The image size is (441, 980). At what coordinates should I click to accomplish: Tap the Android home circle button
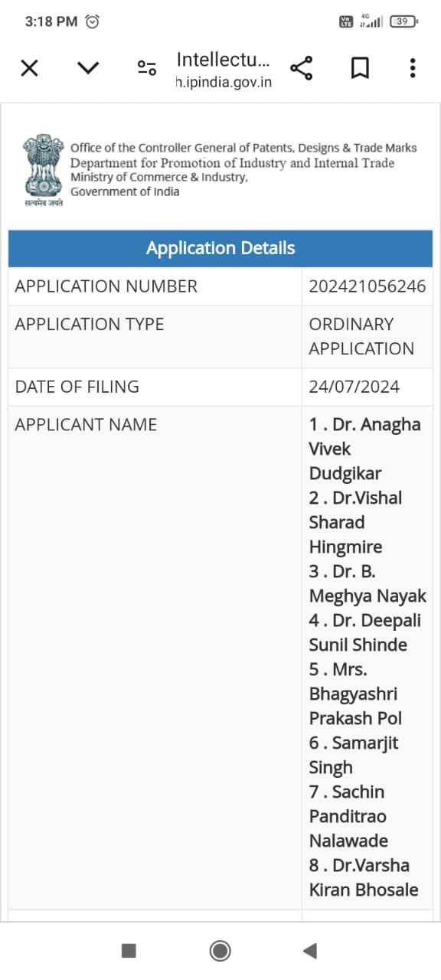(220, 951)
